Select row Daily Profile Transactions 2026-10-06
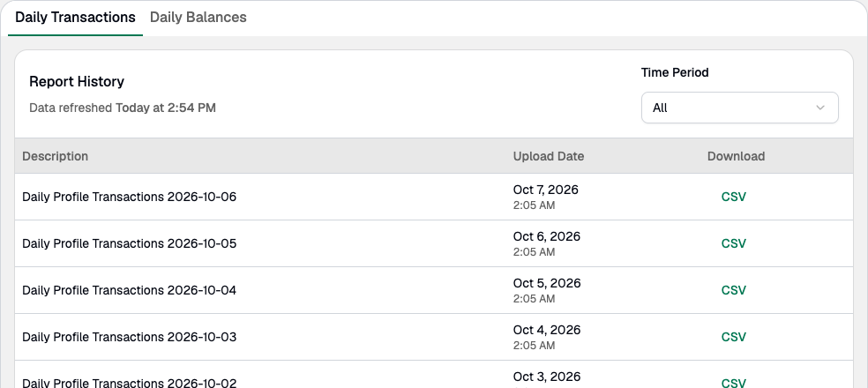 (x=434, y=197)
